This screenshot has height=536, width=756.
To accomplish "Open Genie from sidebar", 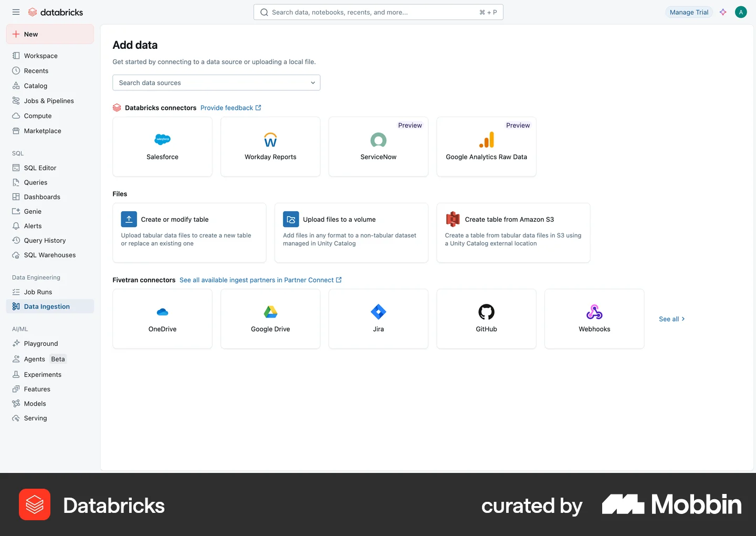I will tap(50, 211).
